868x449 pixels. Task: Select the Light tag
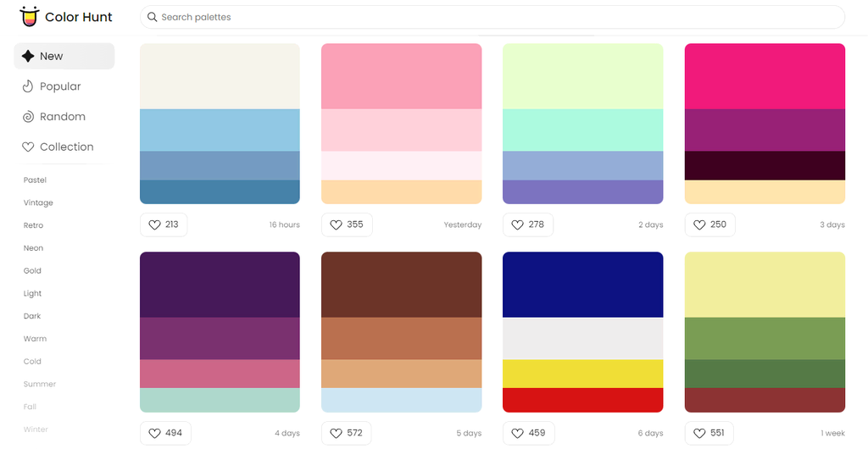[32, 293]
